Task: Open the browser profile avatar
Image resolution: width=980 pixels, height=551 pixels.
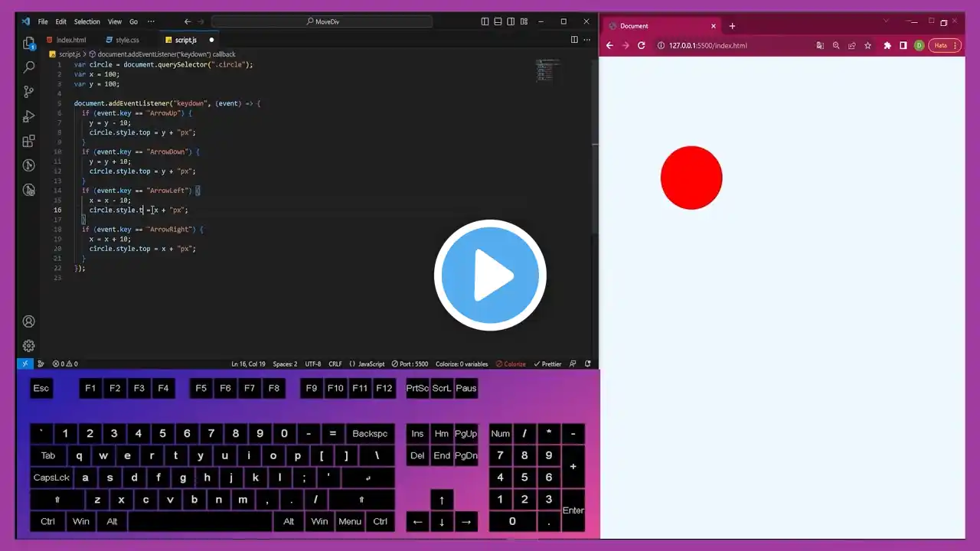Action: coord(919,45)
